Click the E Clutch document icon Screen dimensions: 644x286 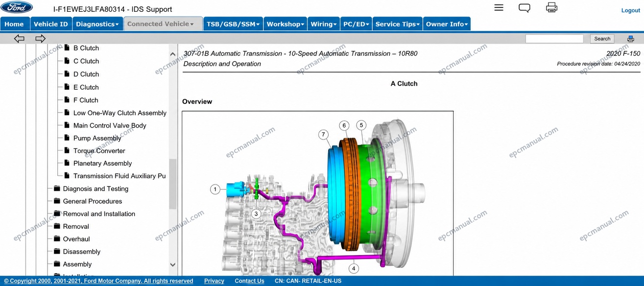pyautogui.click(x=67, y=87)
